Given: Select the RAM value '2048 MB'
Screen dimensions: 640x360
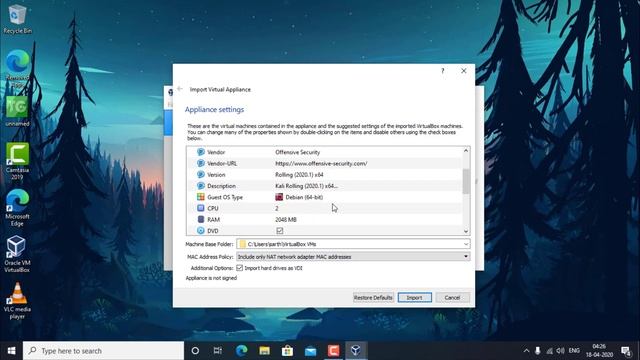Looking at the screenshot, I should click(x=286, y=219).
